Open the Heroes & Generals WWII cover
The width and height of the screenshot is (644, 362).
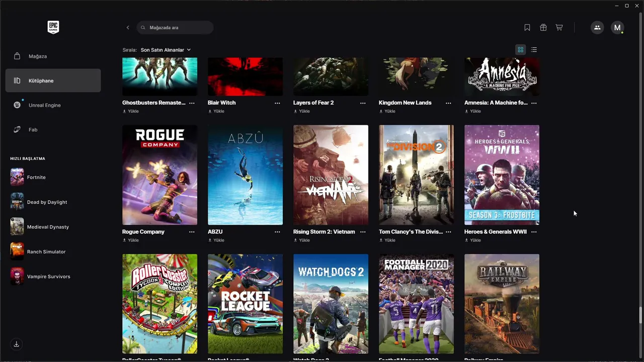502,175
